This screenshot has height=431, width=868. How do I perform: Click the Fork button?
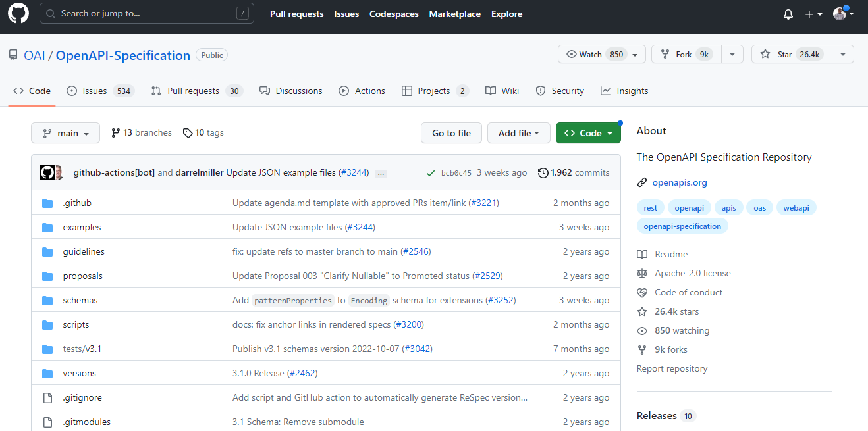(686, 54)
